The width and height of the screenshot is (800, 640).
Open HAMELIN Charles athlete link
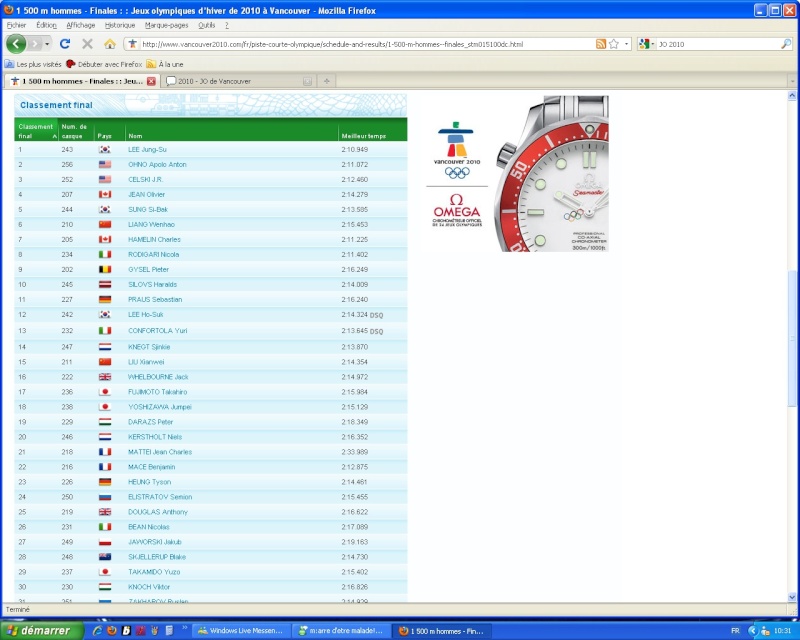click(154, 239)
